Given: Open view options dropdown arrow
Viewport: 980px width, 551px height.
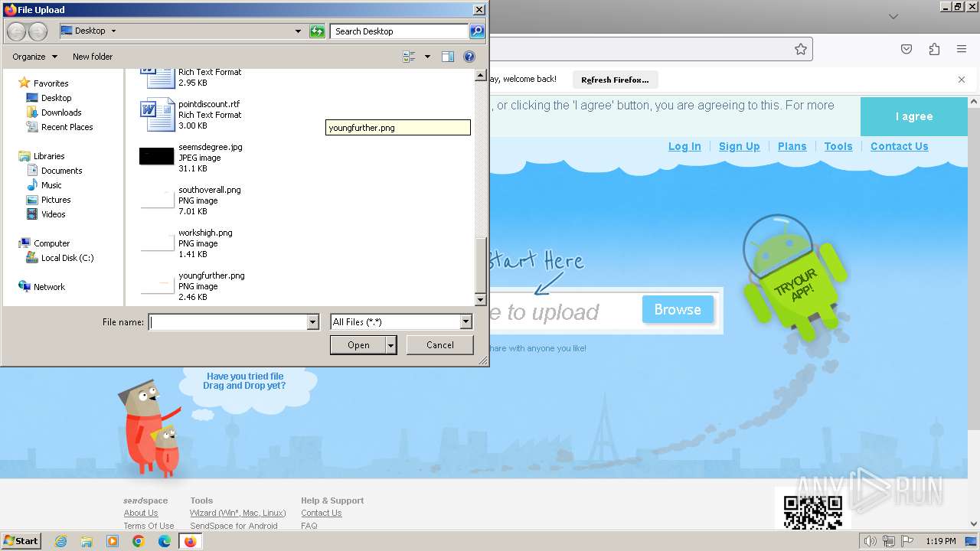Looking at the screenshot, I should click(427, 57).
